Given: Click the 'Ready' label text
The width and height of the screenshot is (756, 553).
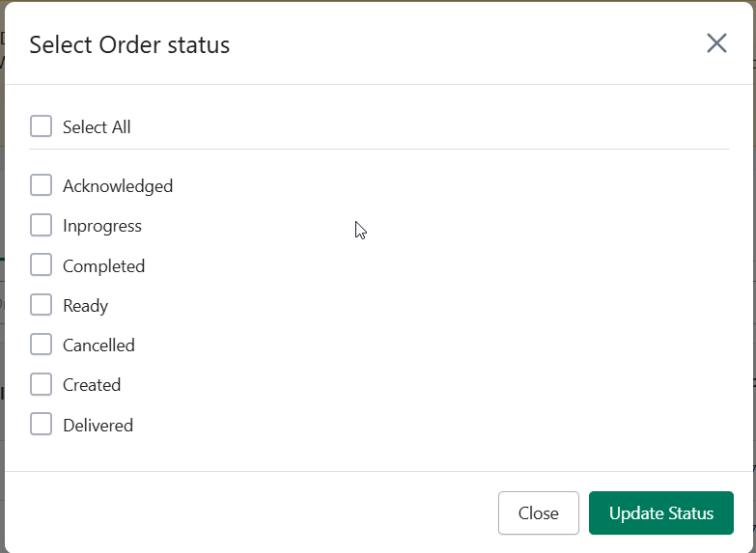Looking at the screenshot, I should click(85, 306).
